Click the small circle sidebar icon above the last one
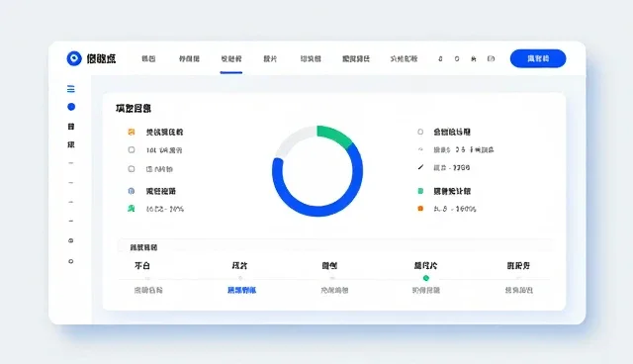The height and width of the screenshot is (364, 633). tap(70, 240)
